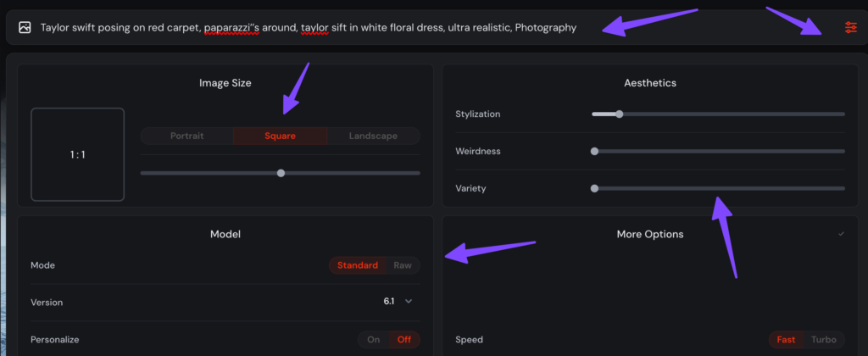Screen dimensions: 868x356
Task: Click the Variety slider handle
Action: tap(594, 188)
